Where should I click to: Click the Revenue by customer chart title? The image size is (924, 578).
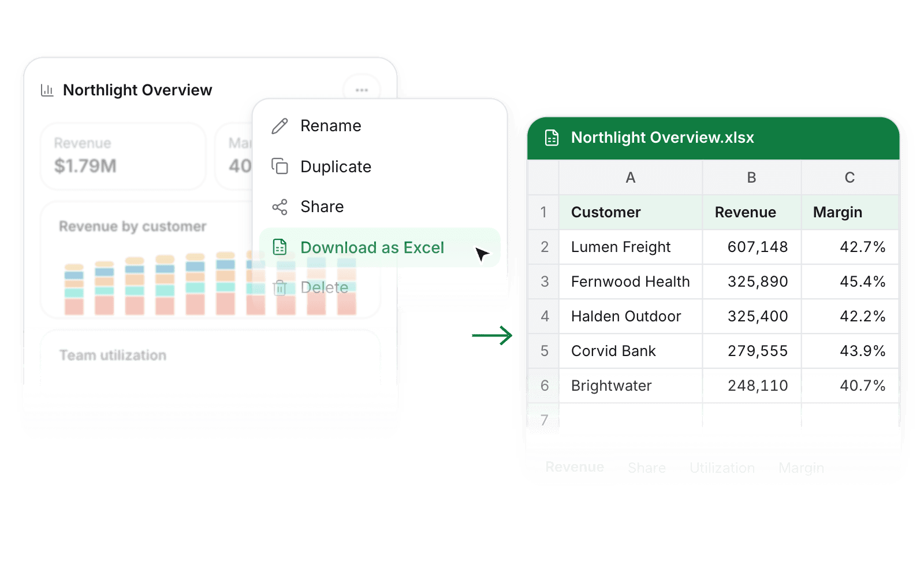pos(132,227)
